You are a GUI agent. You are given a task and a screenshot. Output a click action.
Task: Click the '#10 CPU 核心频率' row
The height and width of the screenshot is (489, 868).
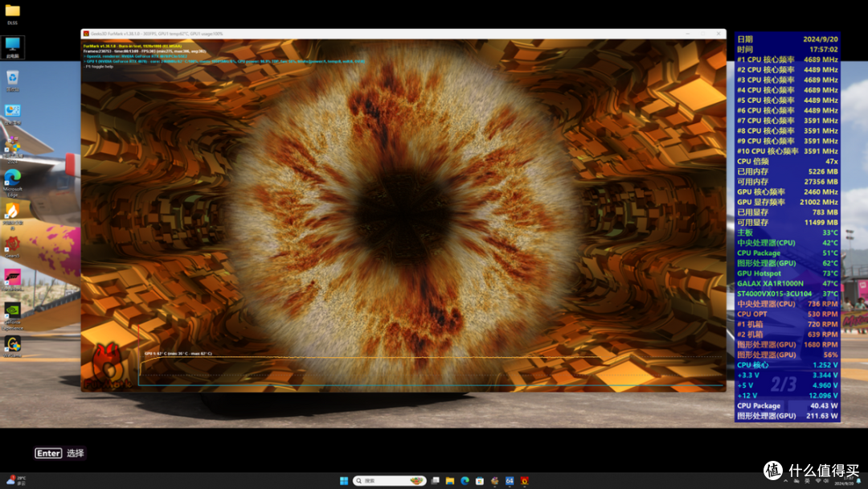(x=787, y=150)
